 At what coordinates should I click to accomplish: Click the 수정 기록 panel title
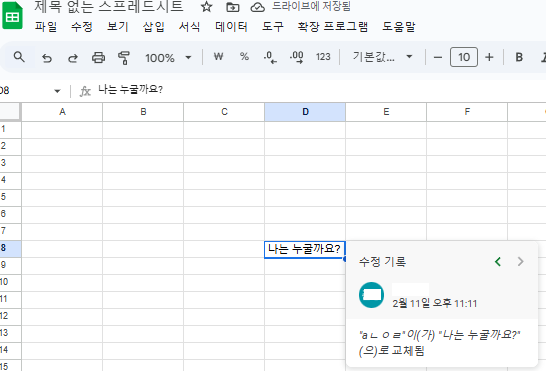pyautogui.click(x=382, y=261)
